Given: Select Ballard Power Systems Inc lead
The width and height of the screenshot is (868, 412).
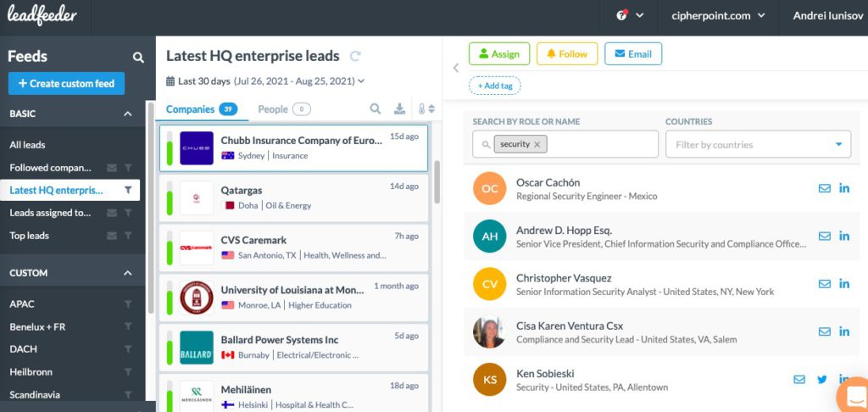Looking at the screenshot, I should pos(293,348).
